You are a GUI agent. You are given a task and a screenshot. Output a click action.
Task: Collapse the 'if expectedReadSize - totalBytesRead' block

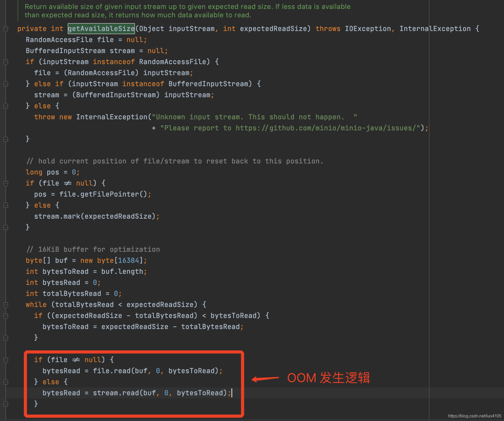coord(6,316)
